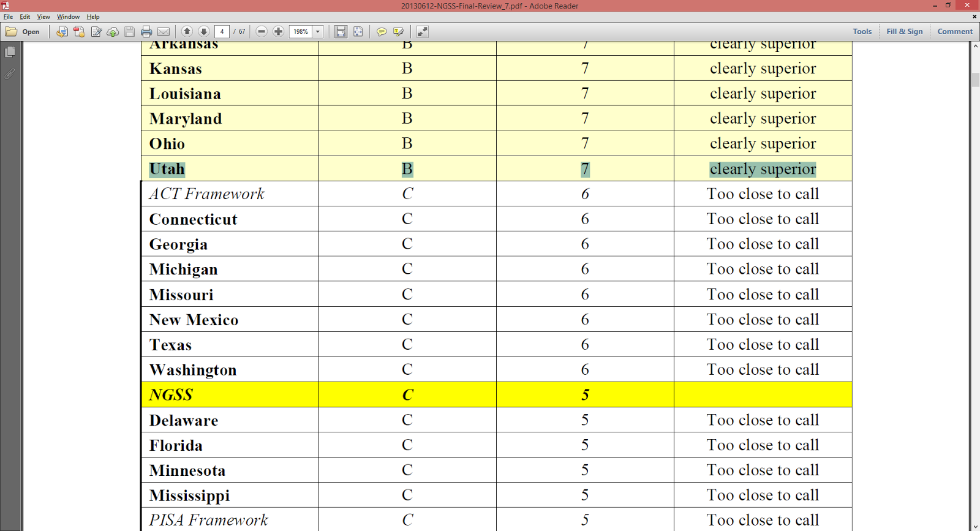
Task: Click the 'Minnesota' state name
Action: point(187,470)
